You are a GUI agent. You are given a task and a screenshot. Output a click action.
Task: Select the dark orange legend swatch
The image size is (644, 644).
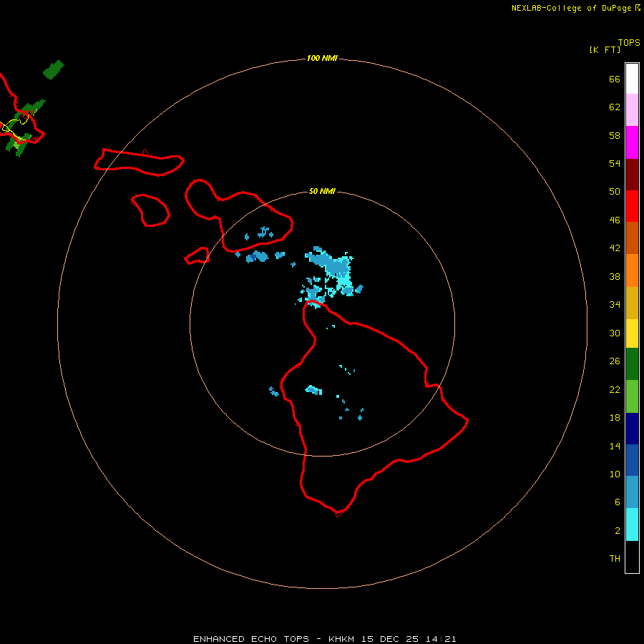pos(632,238)
